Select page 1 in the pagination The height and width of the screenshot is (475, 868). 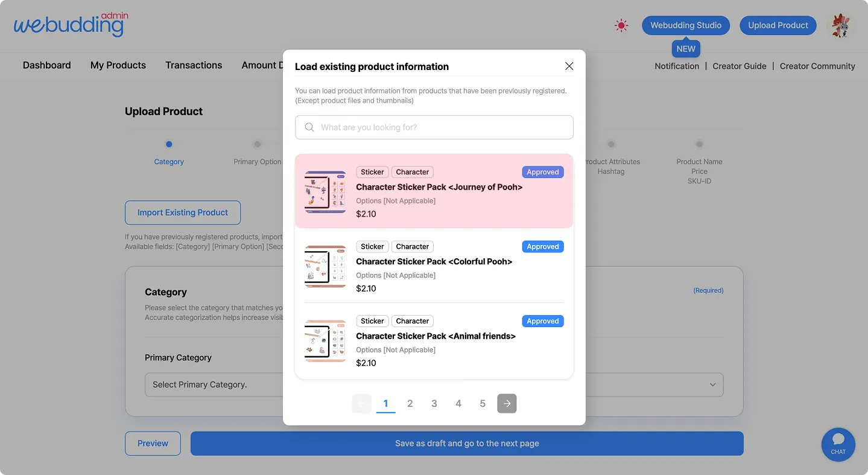pos(385,404)
